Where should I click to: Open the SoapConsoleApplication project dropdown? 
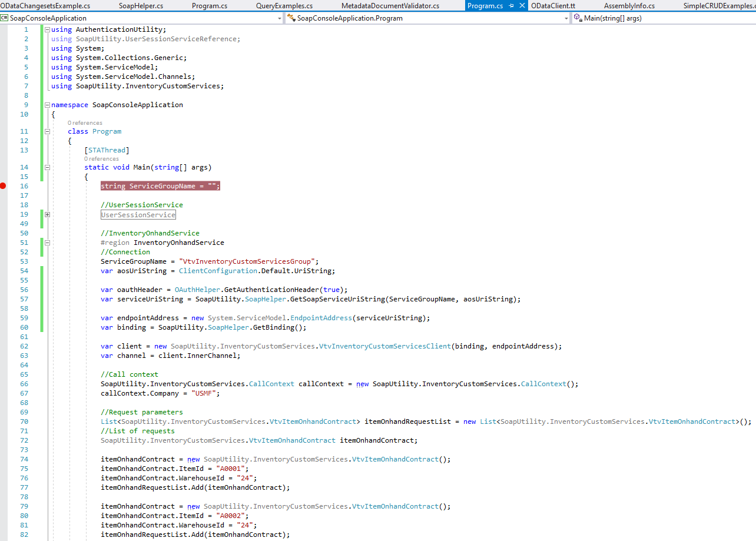pos(280,18)
